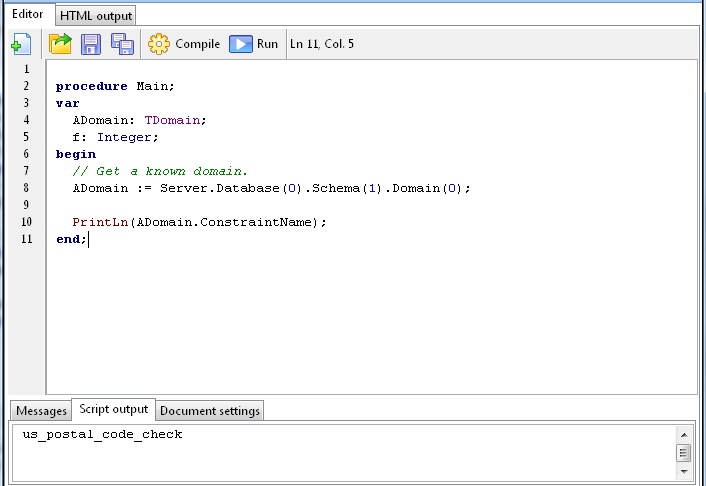
Task: Click the output scrollbar down arrow
Action: 684,472
